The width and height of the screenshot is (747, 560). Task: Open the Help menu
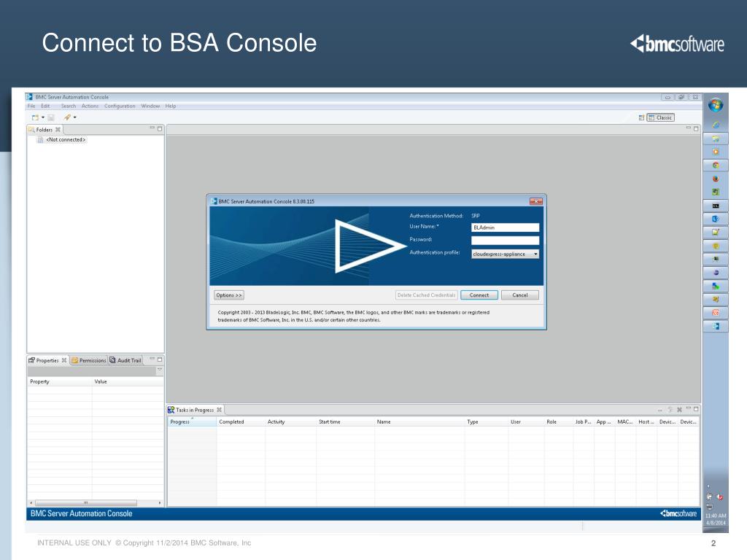point(171,106)
